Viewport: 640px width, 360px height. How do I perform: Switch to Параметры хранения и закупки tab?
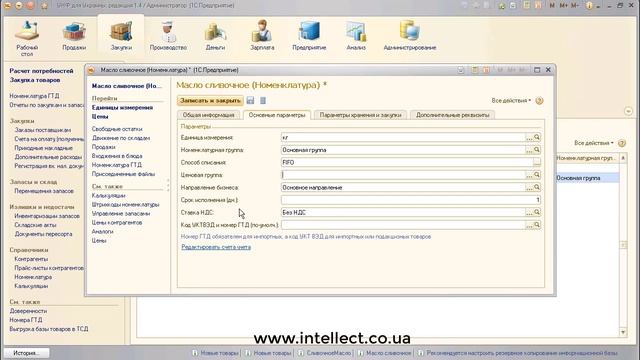click(360, 115)
